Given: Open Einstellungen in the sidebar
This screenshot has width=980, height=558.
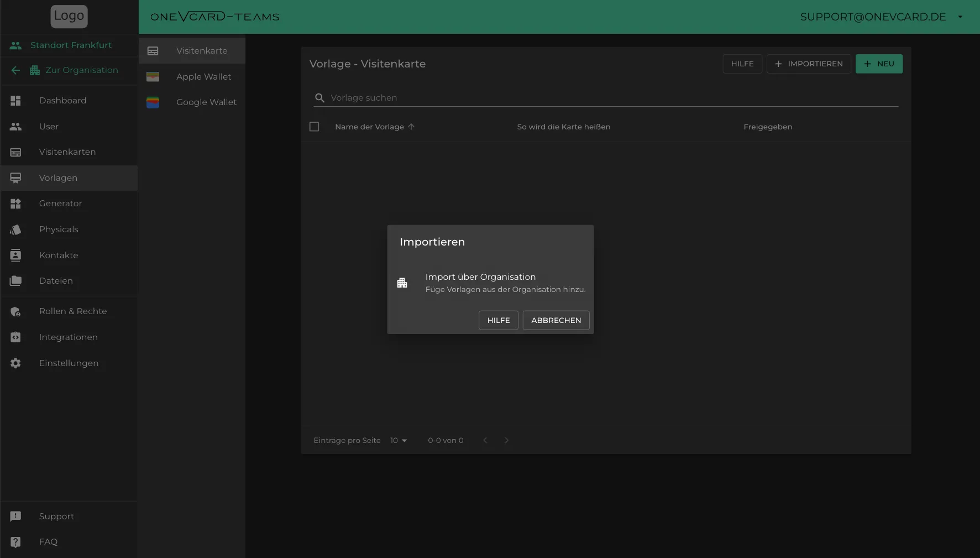Looking at the screenshot, I should coord(69,363).
